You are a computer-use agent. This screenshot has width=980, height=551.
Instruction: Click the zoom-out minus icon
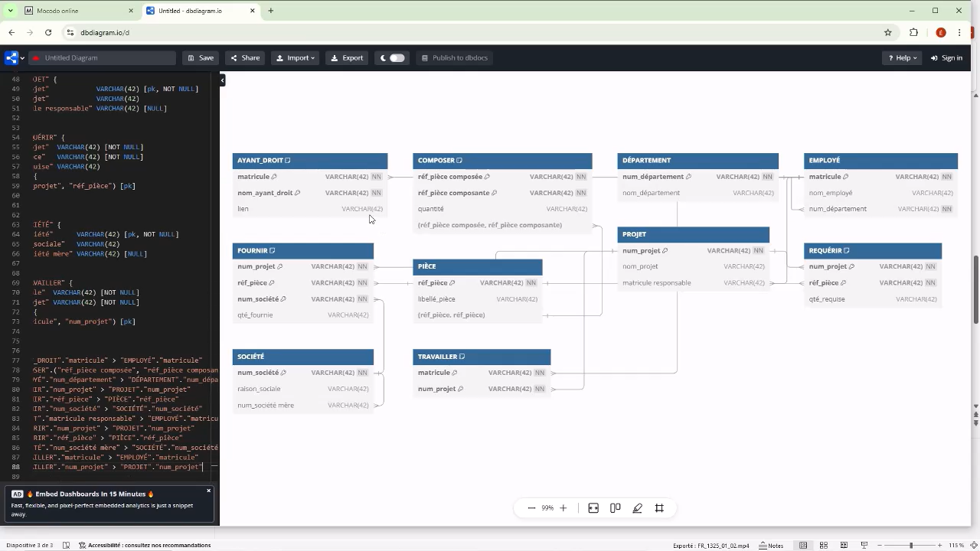coord(531,507)
